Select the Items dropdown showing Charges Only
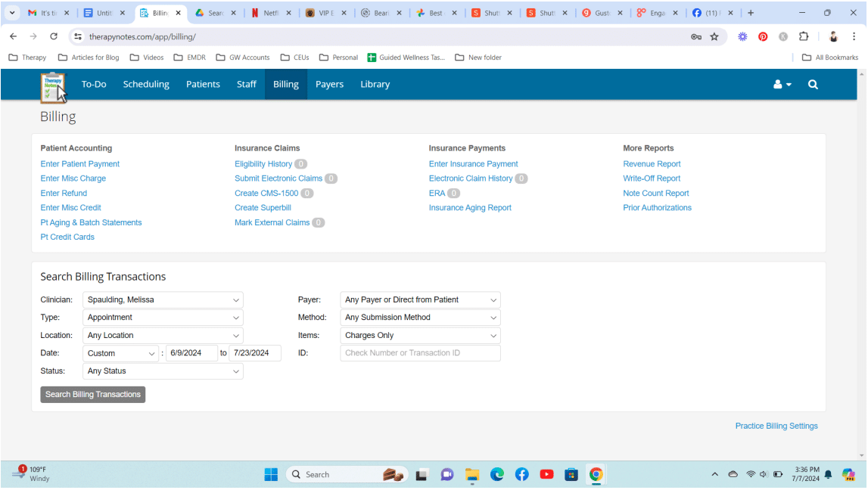This screenshot has width=868, height=490. 419,335
